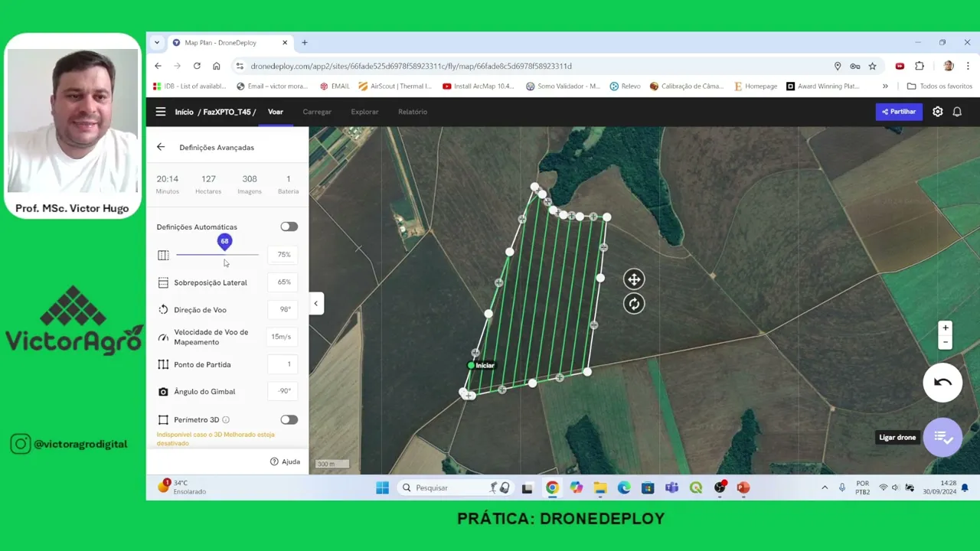The width and height of the screenshot is (980, 551).
Task: Click the Ligar drone label
Action: coord(897,438)
